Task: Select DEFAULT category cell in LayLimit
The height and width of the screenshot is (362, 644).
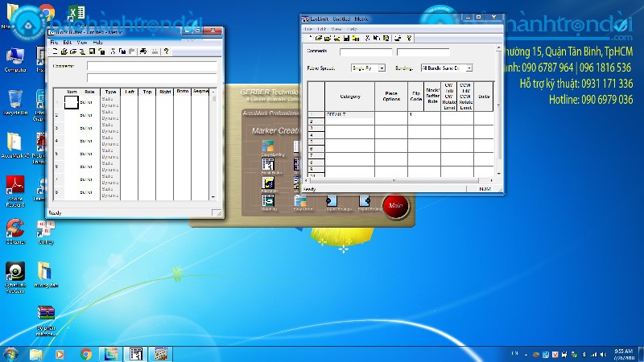Action: (349, 114)
